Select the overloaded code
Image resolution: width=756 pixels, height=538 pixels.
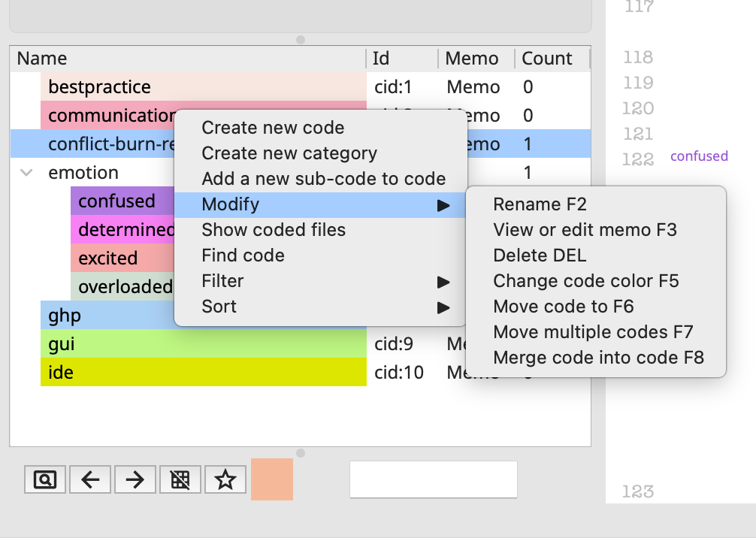(x=122, y=287)
